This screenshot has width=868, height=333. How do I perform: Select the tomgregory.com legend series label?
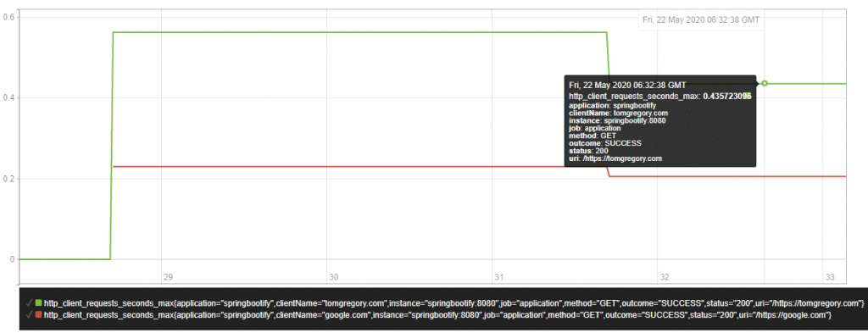coord(454,303)
